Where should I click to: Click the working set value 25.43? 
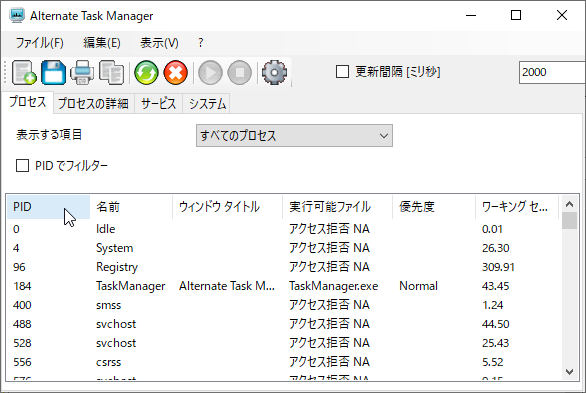coord(496,343)
